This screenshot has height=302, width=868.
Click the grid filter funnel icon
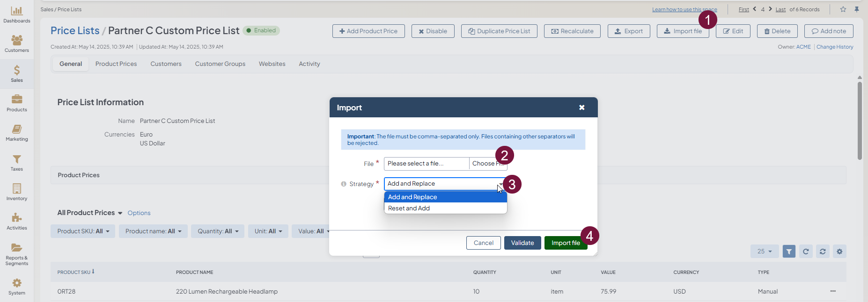click(x=789, y=252)
